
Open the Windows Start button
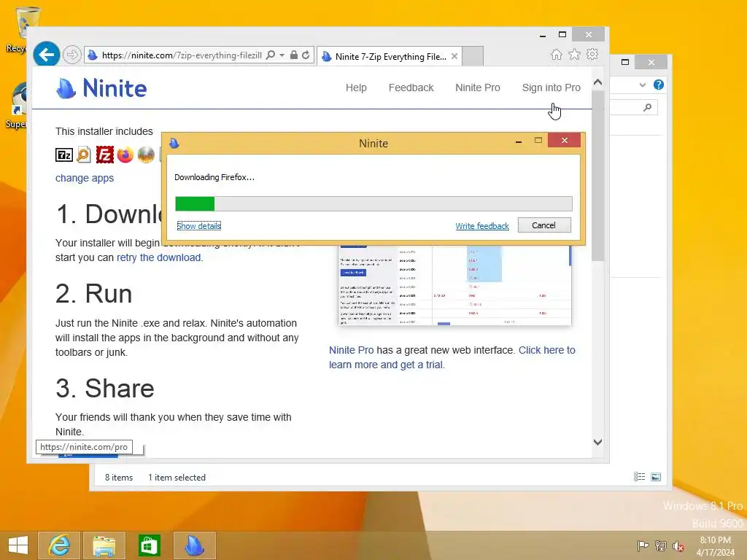tap(18, 545)
